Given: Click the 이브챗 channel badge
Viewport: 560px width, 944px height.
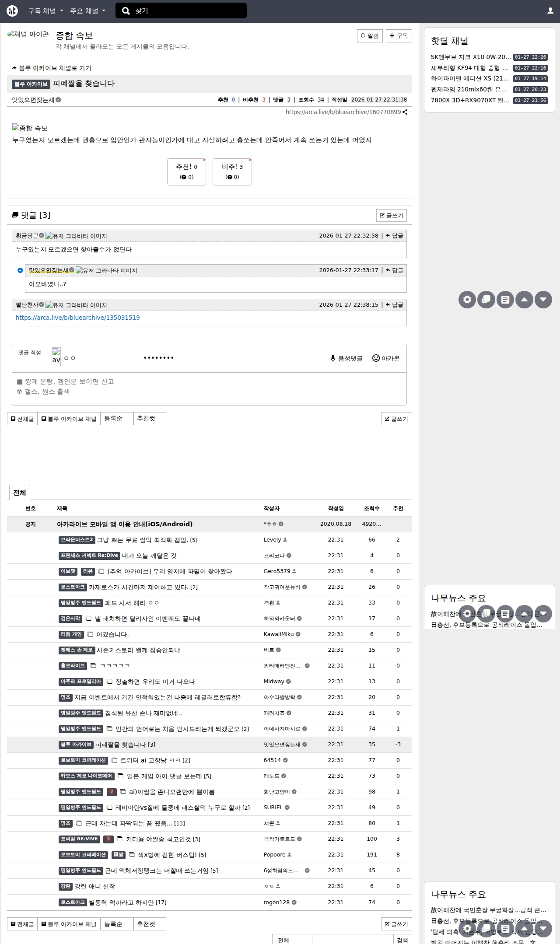Looking at the screenshot, I should 68,571.
